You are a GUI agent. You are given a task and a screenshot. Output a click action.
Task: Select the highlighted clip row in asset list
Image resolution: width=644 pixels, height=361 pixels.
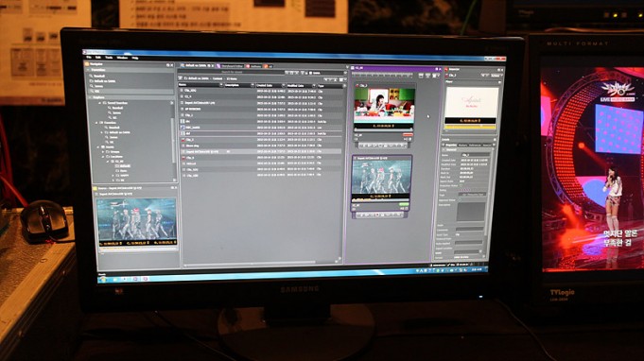coord(260,151)
